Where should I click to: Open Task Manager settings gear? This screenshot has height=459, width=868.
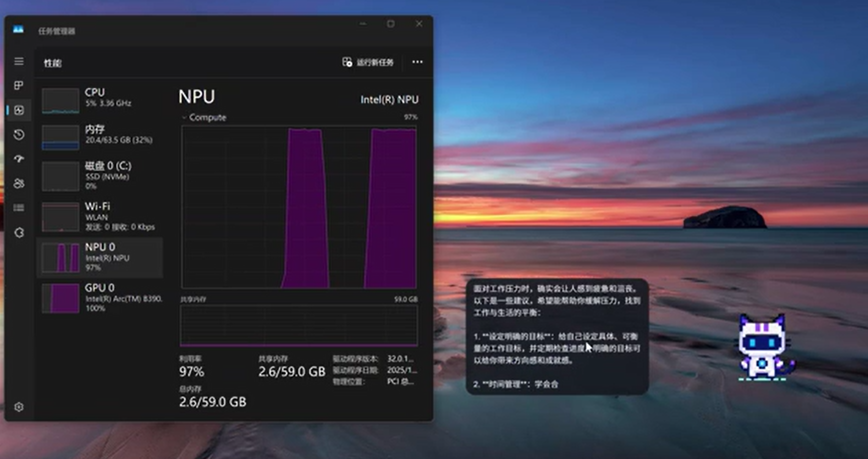19,407
